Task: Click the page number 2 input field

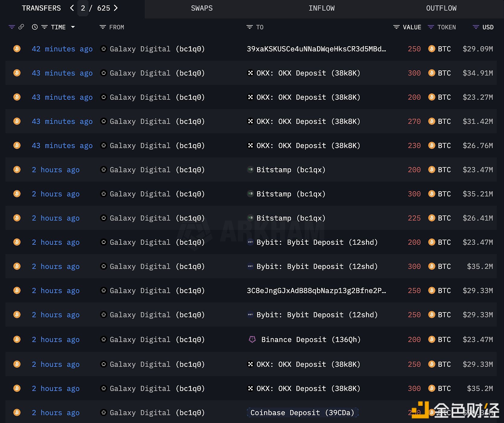Action: point(83,8)
